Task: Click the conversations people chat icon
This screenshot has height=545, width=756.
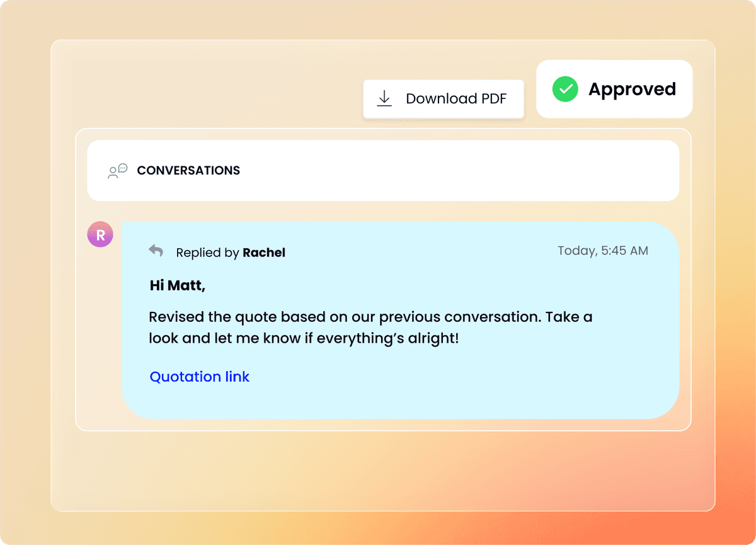Action: pyautogui.click(x=118, y=171)
